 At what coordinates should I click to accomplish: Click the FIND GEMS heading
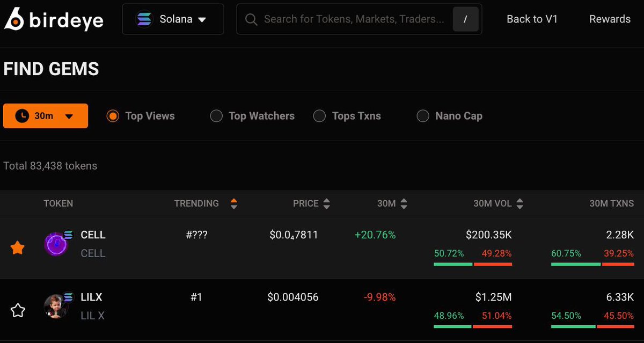52,69
